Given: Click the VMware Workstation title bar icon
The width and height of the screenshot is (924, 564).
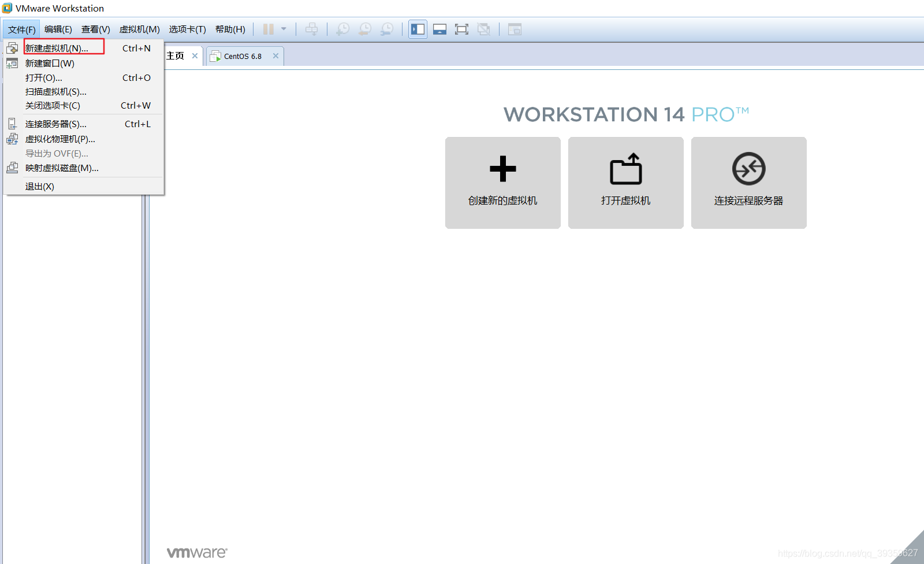Looking at the screenshot, I should coord(7,8).
